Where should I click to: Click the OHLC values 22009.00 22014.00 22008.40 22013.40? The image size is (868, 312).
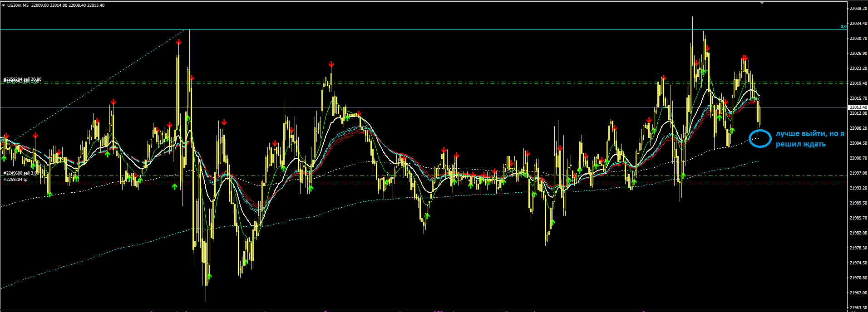click(68, 5)
